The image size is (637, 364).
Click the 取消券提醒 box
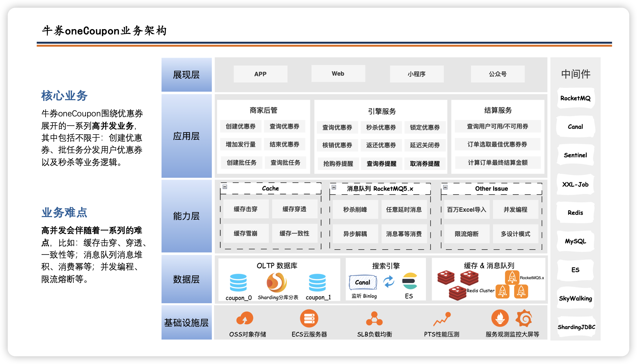click(x=425, y=164)
